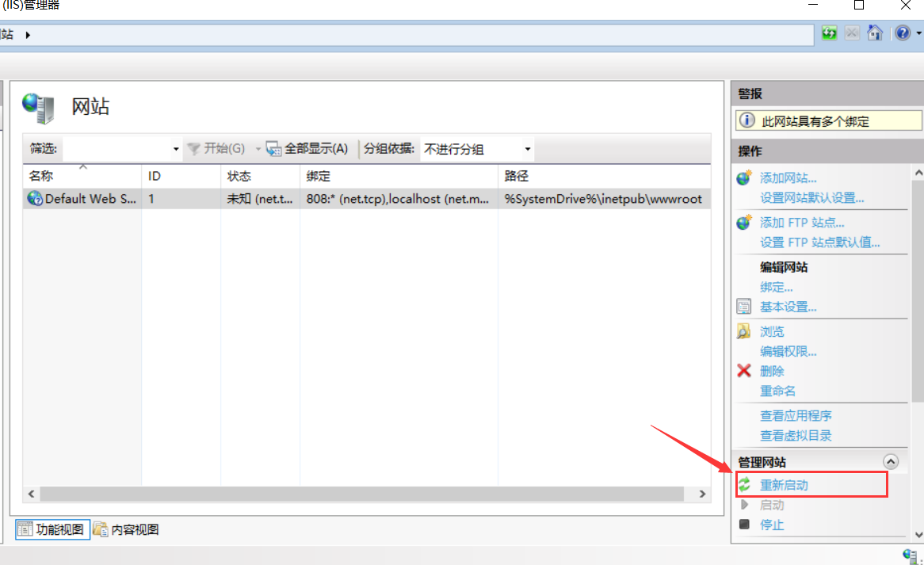Image resolution: width=924 pixels, height=565 pixels.
Task: Click the actions pane scroll-up arrow
Action: click(x=918, y=173)
